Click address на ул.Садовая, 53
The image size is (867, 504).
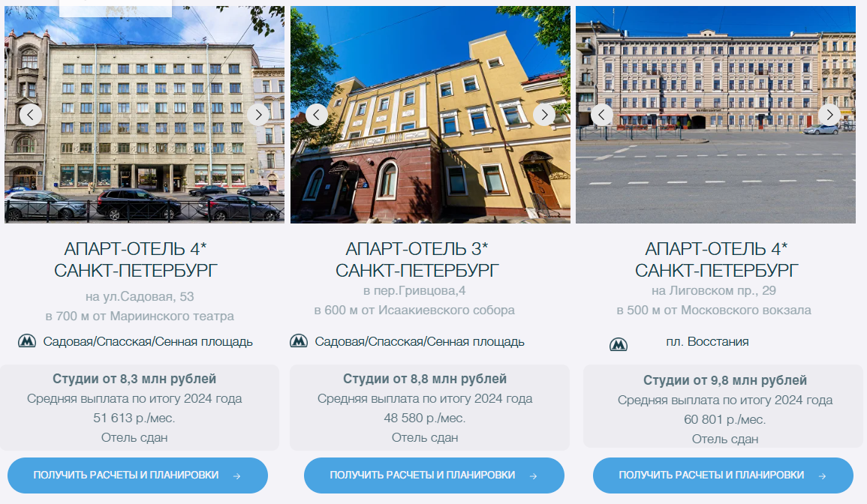[140, 297]
